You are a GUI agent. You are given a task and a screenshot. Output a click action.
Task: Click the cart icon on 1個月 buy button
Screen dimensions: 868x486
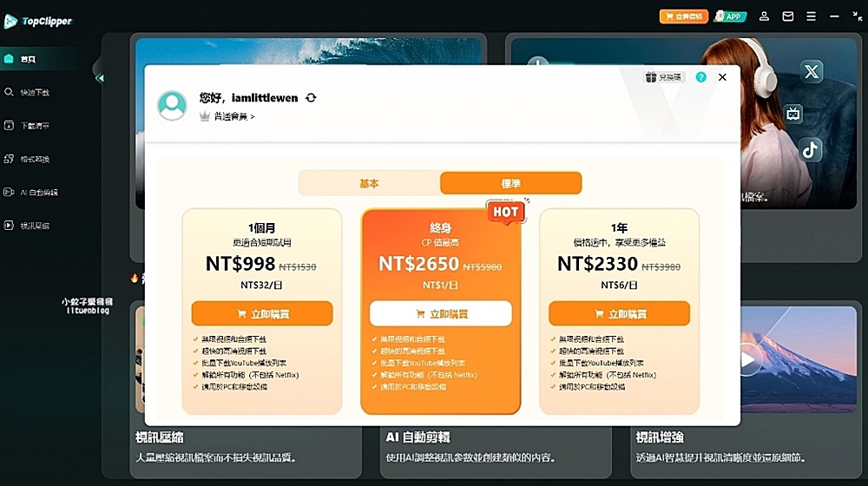(241, 314)
